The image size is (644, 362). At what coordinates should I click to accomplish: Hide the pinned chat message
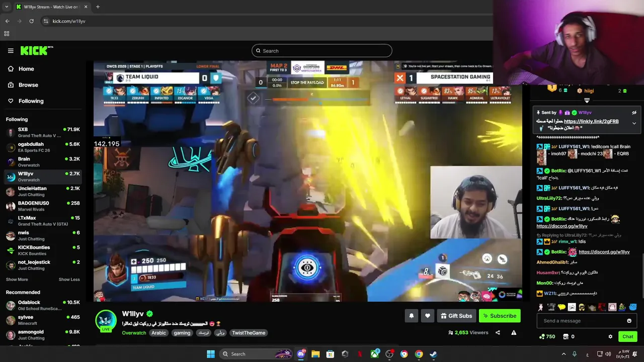tap(634, 113)
